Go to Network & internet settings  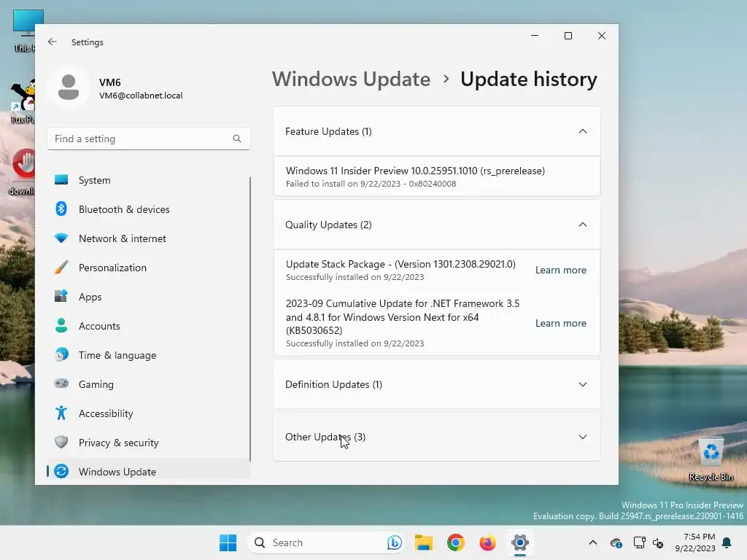click(149, 238)
